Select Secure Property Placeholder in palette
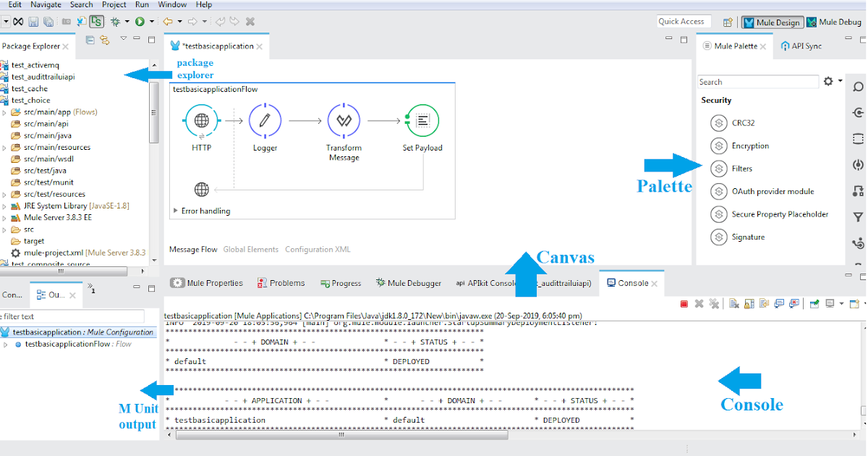The width and height of the screenshot is (868, 456). tap(770, 214)
